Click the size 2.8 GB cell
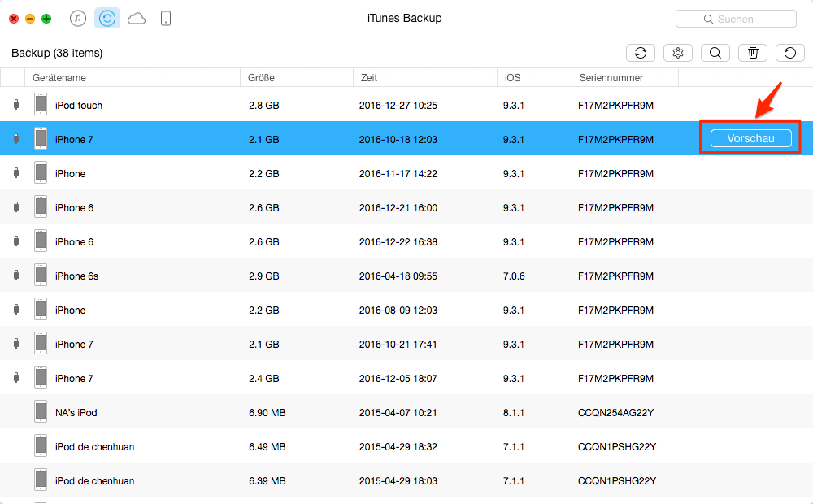 coord(264,105)
